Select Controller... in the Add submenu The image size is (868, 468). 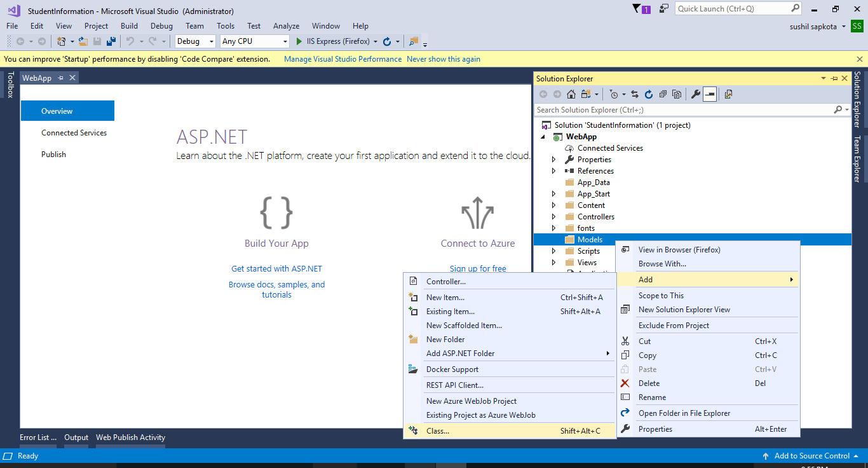pos(510,282)
